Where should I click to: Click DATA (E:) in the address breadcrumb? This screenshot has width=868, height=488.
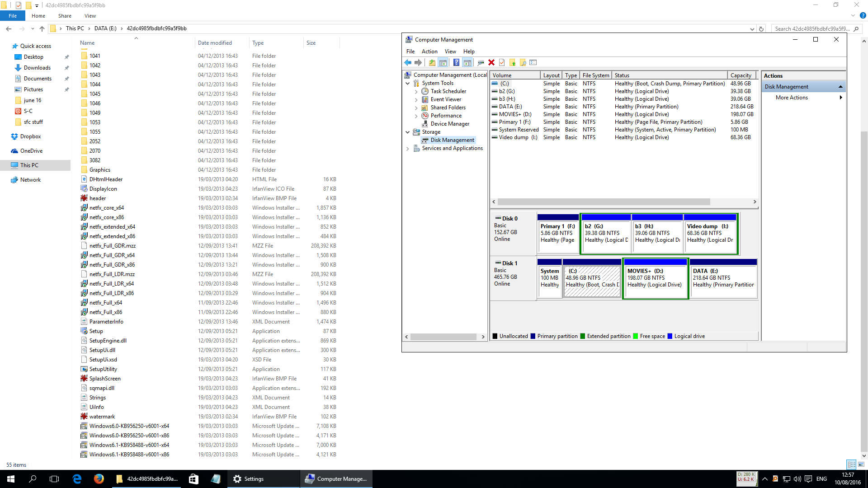105,28
